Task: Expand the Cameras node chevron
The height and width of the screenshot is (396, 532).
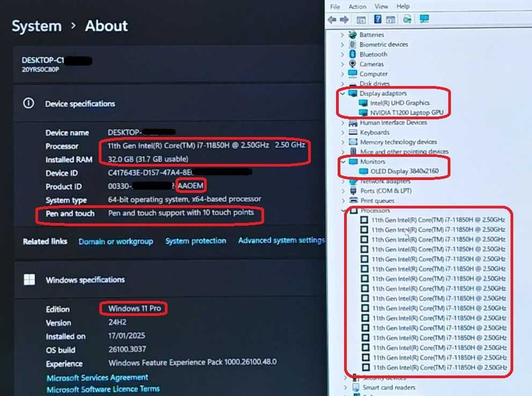Action: tap(342, 64)
